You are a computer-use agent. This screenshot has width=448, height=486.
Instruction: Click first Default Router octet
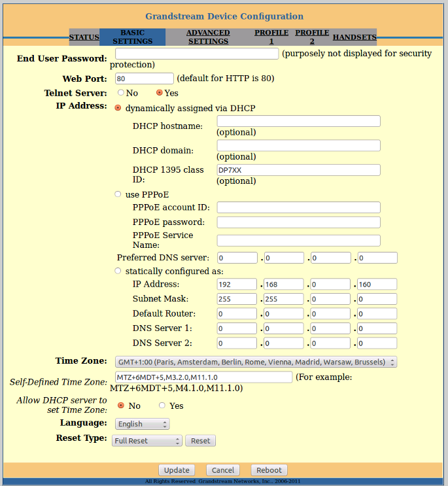[x=237, y=314]
